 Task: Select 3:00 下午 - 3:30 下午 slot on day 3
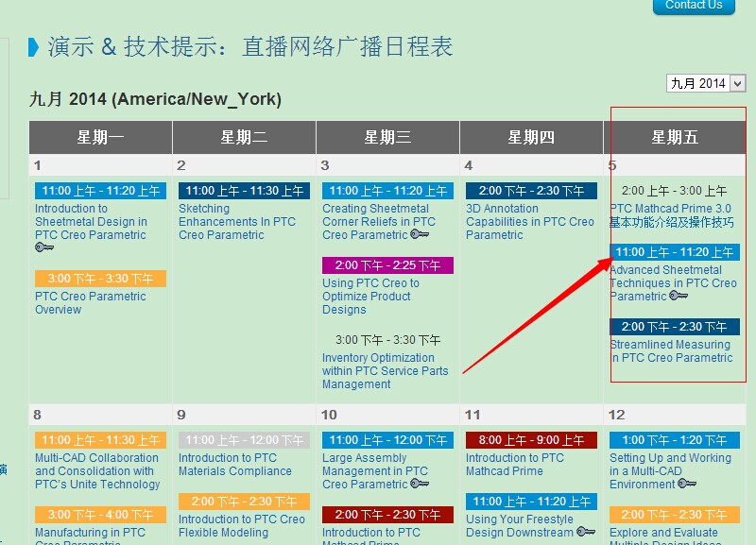click(387, 340)
